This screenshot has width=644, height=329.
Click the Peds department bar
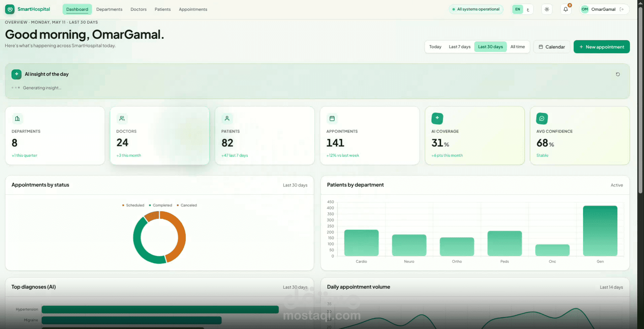point(504,243)
